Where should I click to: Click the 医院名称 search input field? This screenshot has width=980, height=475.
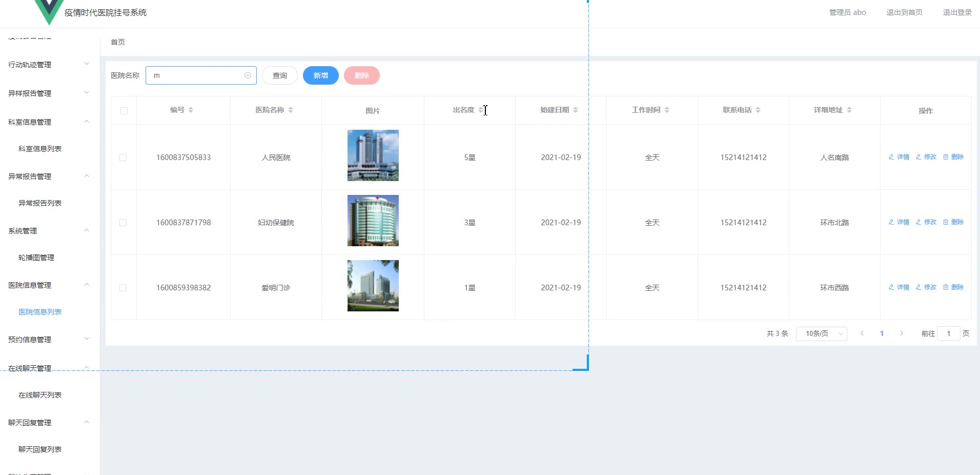(x=201, y=75)
